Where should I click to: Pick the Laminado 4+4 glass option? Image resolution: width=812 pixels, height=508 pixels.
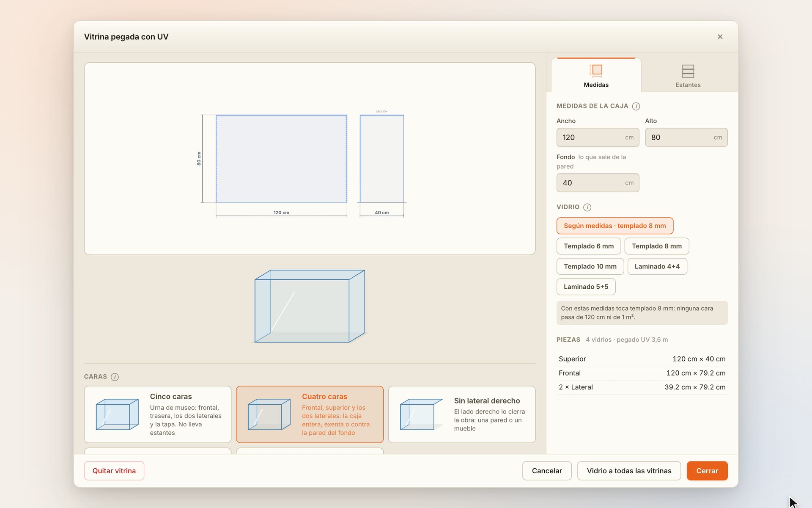(657, 266)
